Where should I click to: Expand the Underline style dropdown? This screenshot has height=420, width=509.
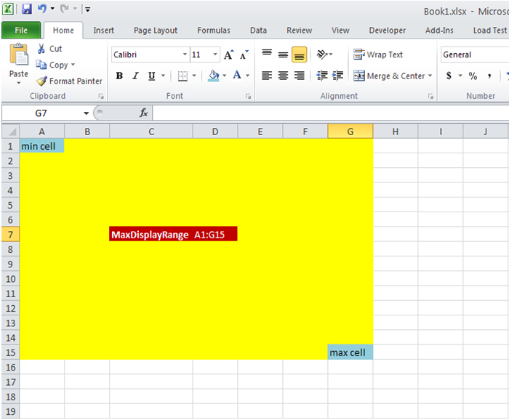click(x=163, y=76)
